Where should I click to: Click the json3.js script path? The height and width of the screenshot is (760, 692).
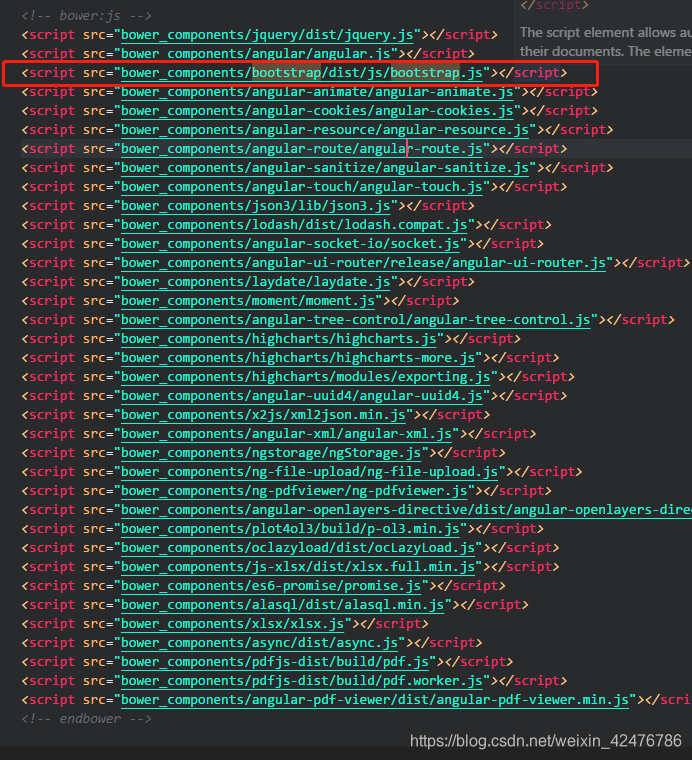click(x=255, y=206)
